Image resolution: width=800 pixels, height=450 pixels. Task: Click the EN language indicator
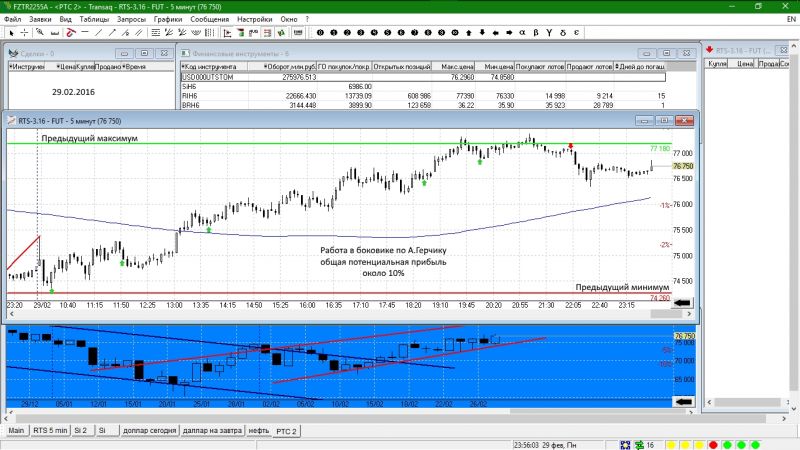tap(791, 19)
